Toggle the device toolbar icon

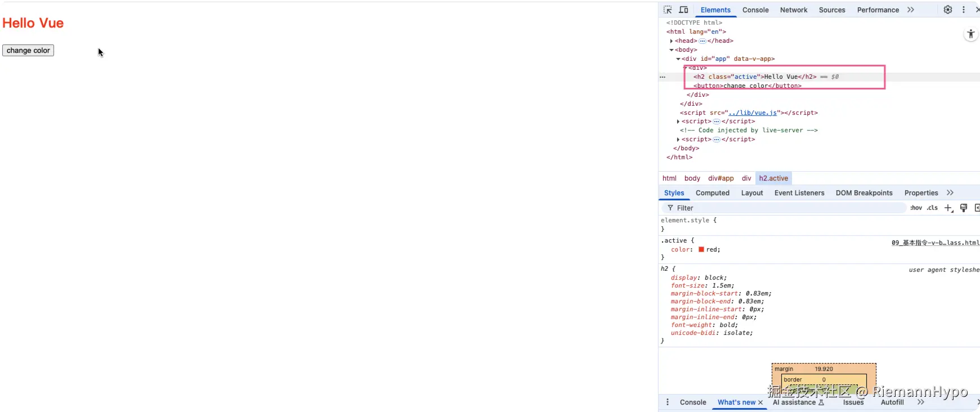click(683, 10)
